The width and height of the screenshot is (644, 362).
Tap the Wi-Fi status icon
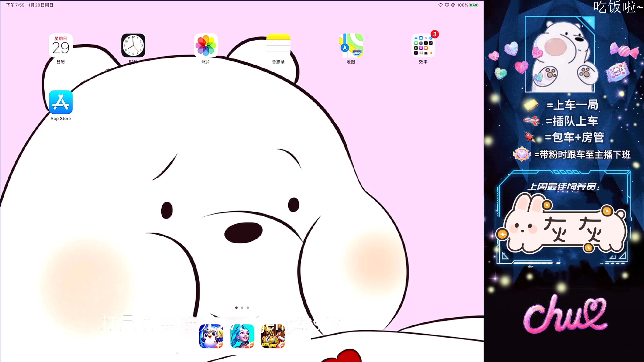pos(441,5)
